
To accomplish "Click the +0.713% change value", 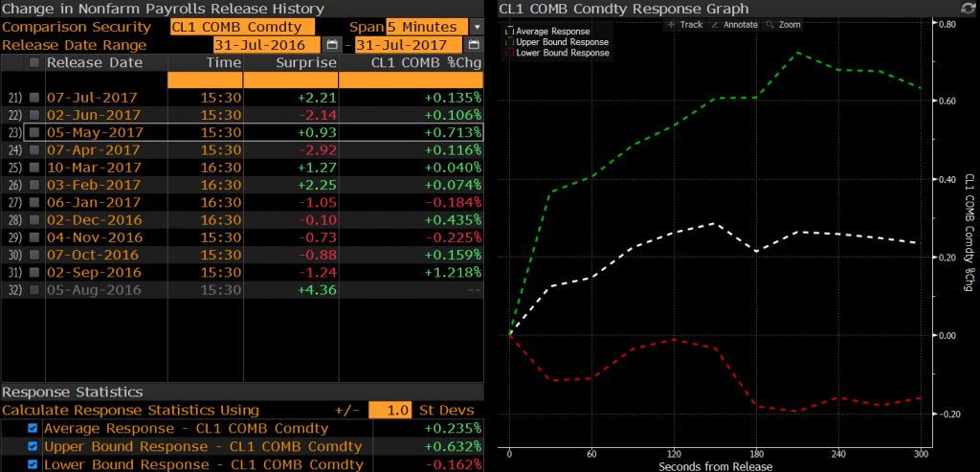I will point(453,132).
